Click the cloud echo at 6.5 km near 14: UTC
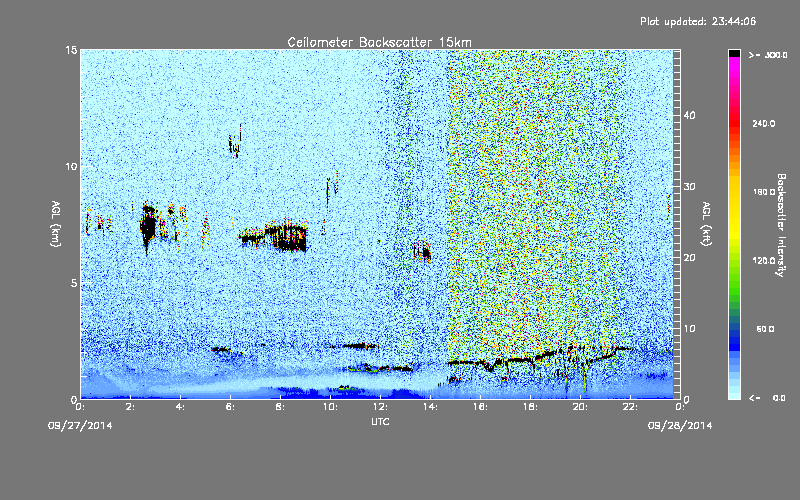Screen dimensions: 800x500 coord(423,250)
